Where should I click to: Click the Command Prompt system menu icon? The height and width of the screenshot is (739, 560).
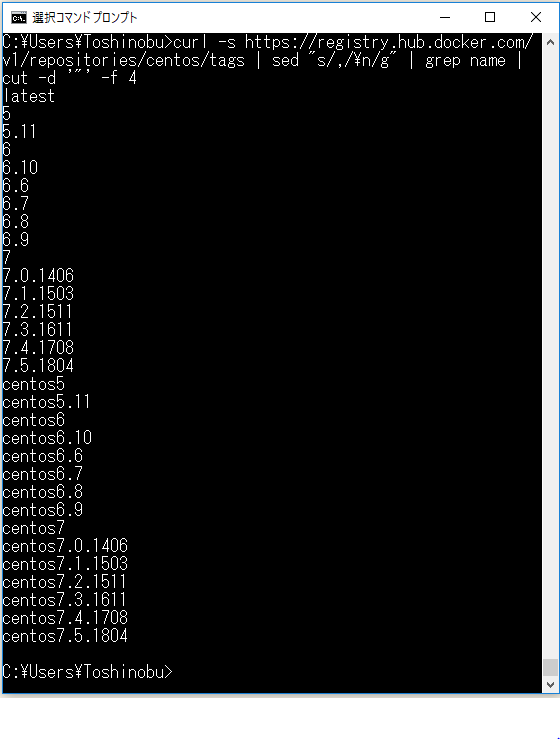[19, 18]
